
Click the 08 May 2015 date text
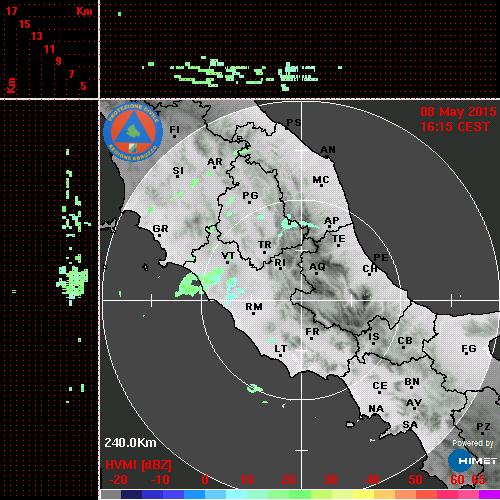(458, 112)
